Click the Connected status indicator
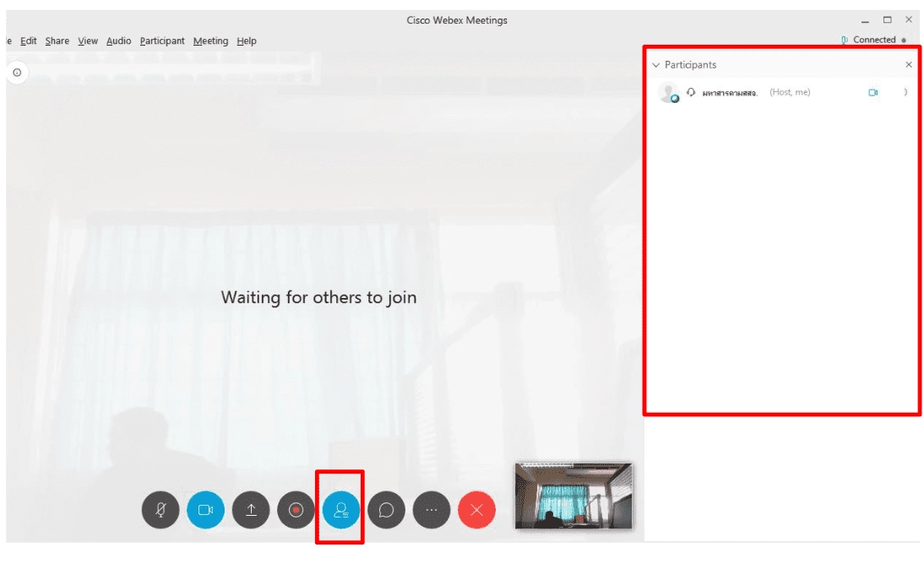Image resolution: width=924 pixels, height=569 pixels. (873, 40)
